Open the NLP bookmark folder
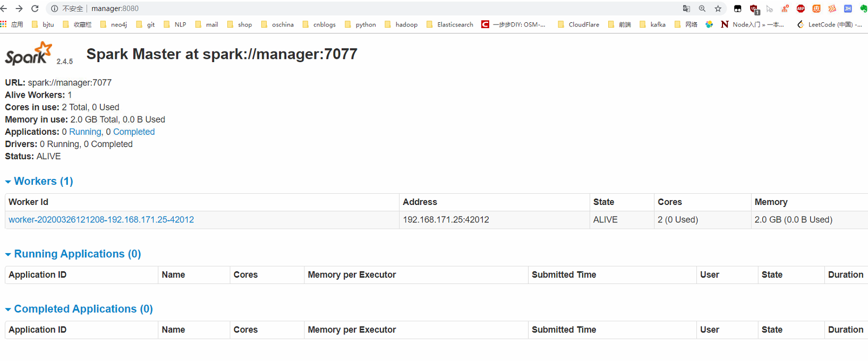This screenshot has height=361, width=868. click(x=175, y=24)
